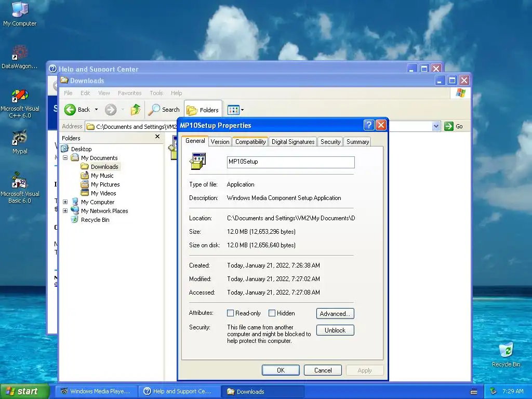Enable the Hidden checkbox
The image size is (532, 399).
click(272, 313)
